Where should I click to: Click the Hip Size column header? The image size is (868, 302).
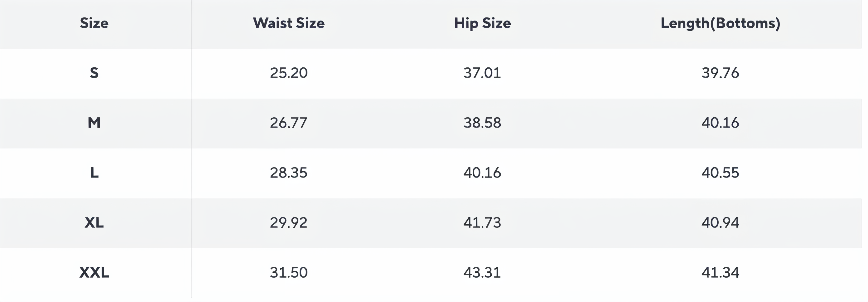pos(483,23)
